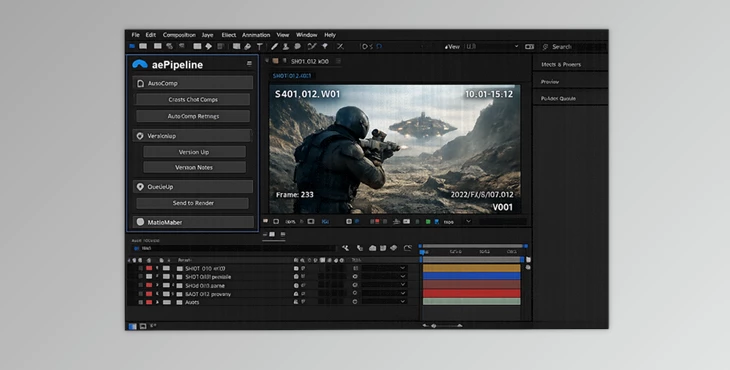
Task: Open the dropdown arrow below the viewer
Action: click(x=468, y=222)
